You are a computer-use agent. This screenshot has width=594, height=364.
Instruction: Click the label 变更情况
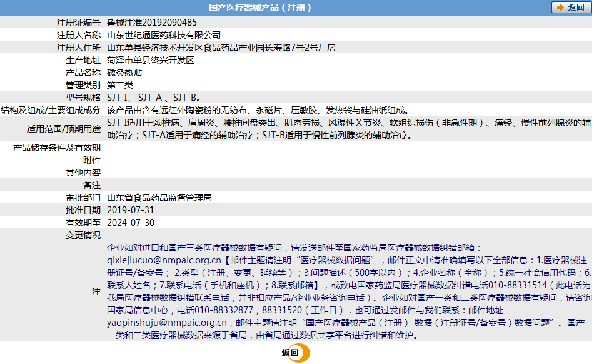pos(83,235)
